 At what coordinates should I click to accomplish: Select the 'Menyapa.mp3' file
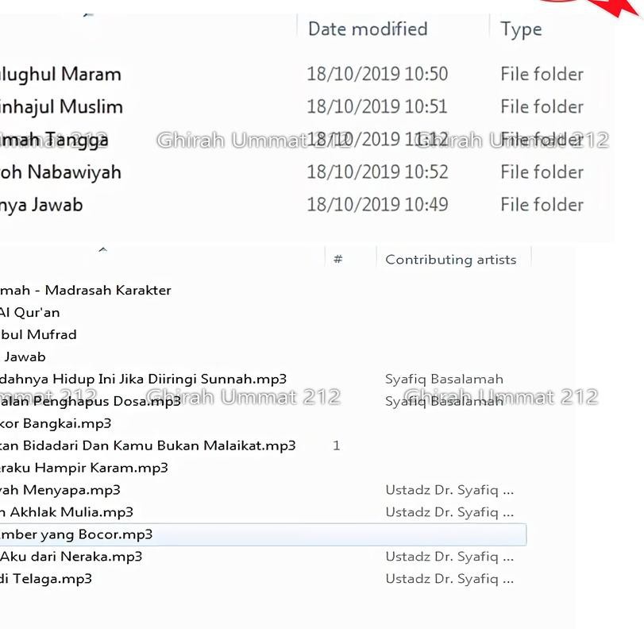(60, 490)
